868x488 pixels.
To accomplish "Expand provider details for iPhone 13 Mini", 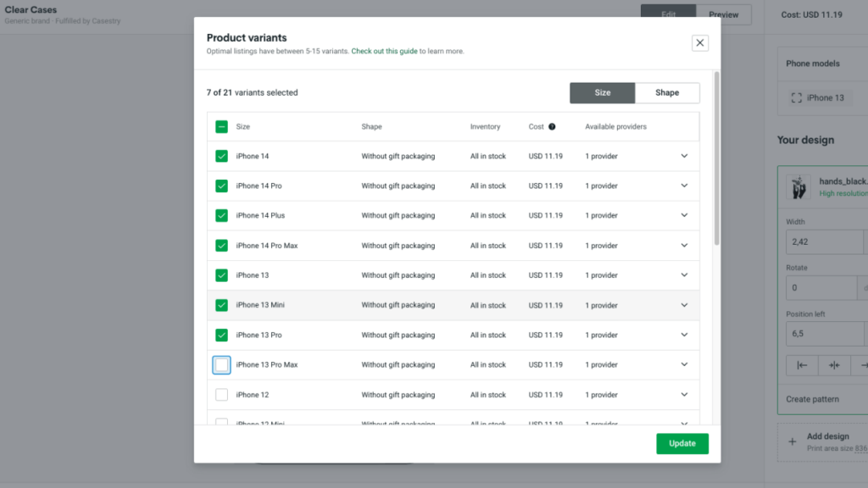I will [684, 305].
